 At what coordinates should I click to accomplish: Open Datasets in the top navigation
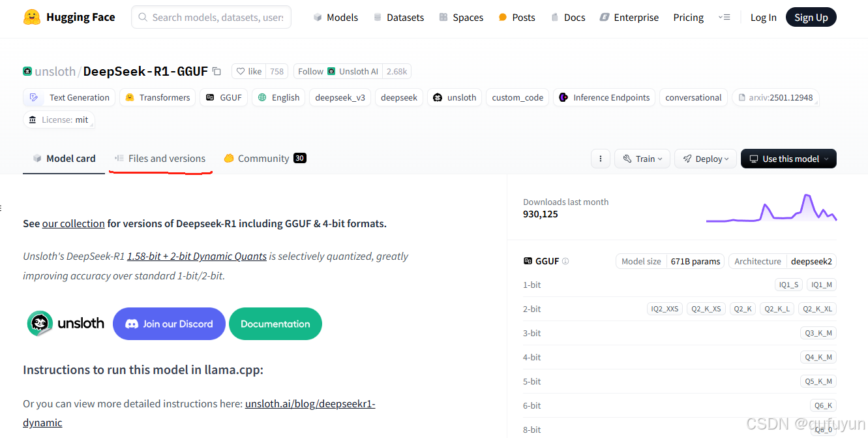[398, 18]
